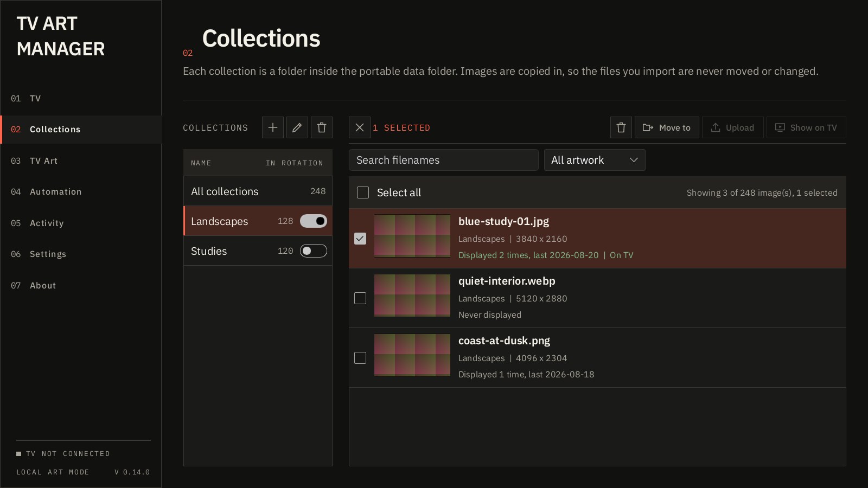Delete collection with trash icon beside pencil

point(322,127)
